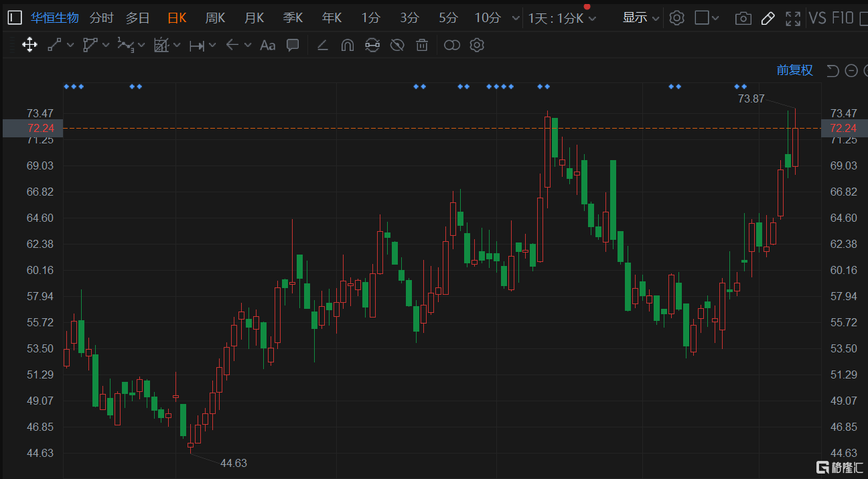Open drawing toolbar settings gear
Viewport: 868px width, 479px height.
(x=477, y=46)
